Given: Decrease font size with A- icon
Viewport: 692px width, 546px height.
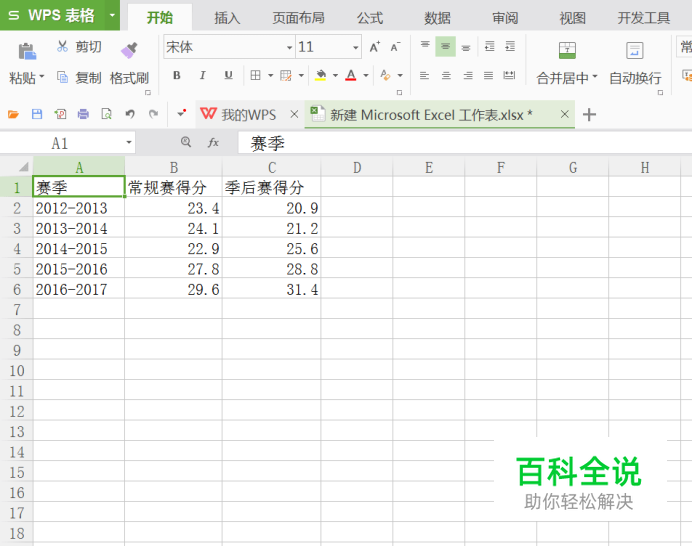Looking at the screenshot, I should 395,47.
